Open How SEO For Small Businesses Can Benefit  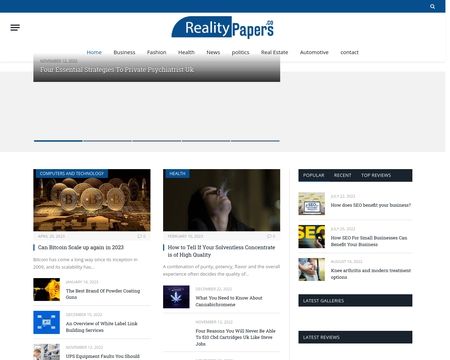click(369, 241)
